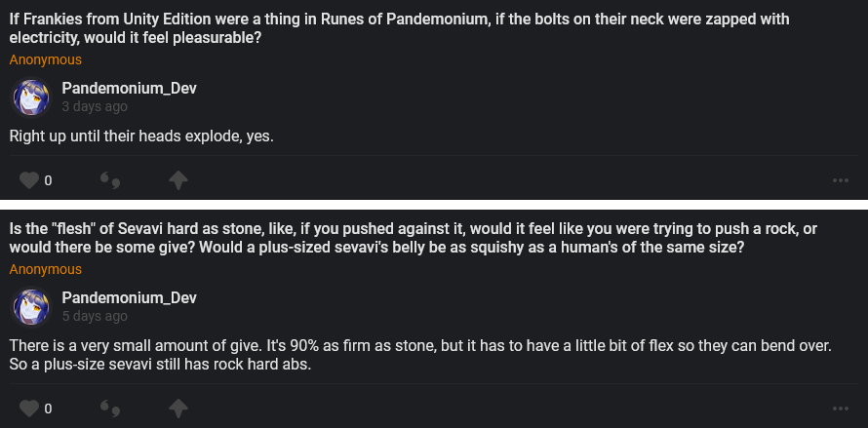Click the "5 days ago" timestamp
Image resolution: width=868 pixels, height=428 pixels.
click(94, 317)
